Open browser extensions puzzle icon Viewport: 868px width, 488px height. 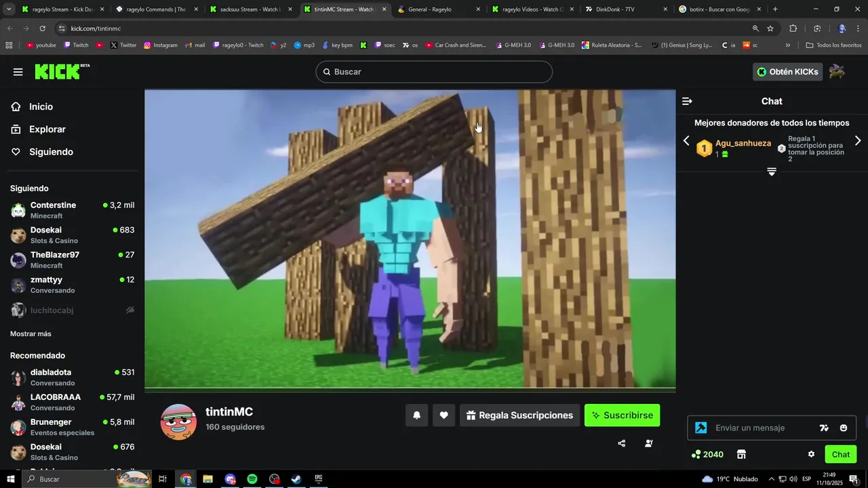tap(793, 28)
